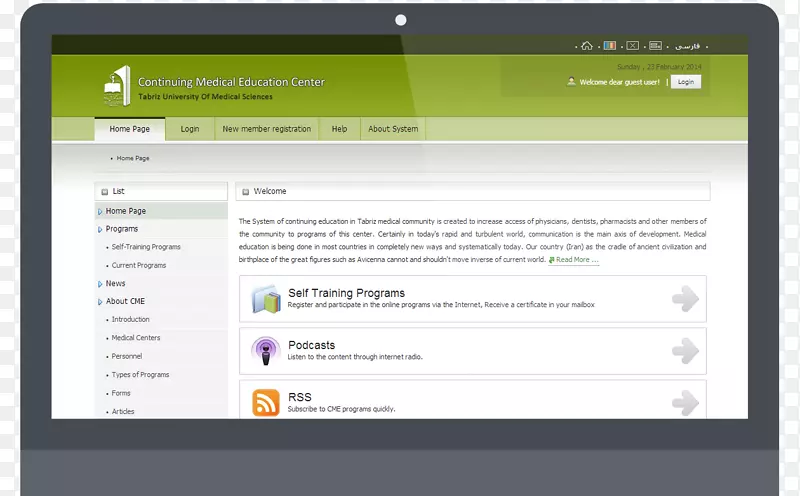Select Current Programs in sidebar list
The width and height of the screenshot is (800, 496).
pyautogui.click(x=138, y=266)
